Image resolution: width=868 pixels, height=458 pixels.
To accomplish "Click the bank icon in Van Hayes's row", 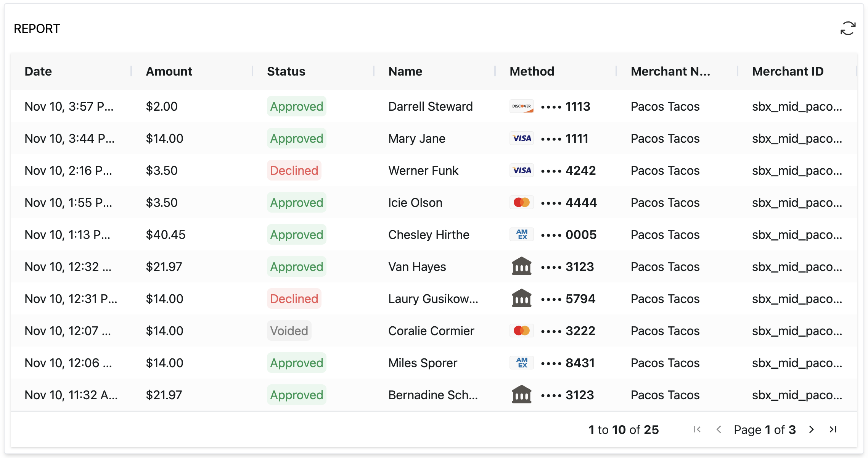I will coord(521,266).
